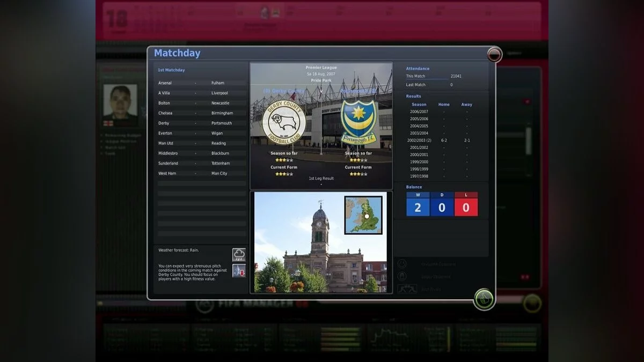Select Birmingham in the fixture list

coord(222,113)
